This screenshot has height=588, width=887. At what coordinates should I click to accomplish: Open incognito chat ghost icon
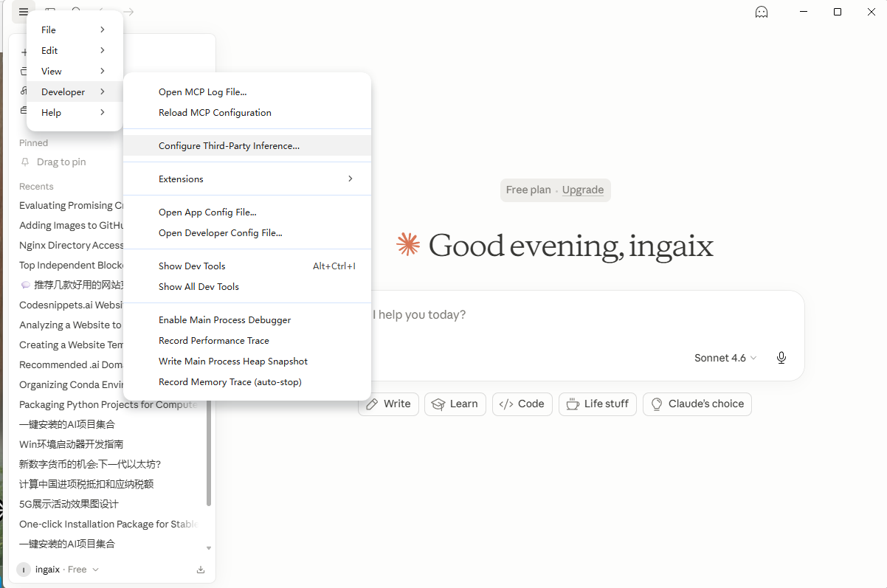tap(762, 12)
